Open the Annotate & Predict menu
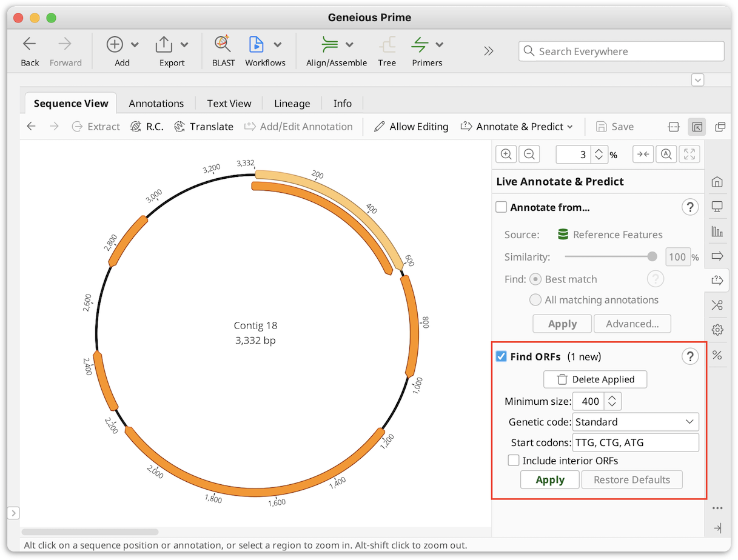The height and width of the screenshot is (560, 738). coord(517,127)
